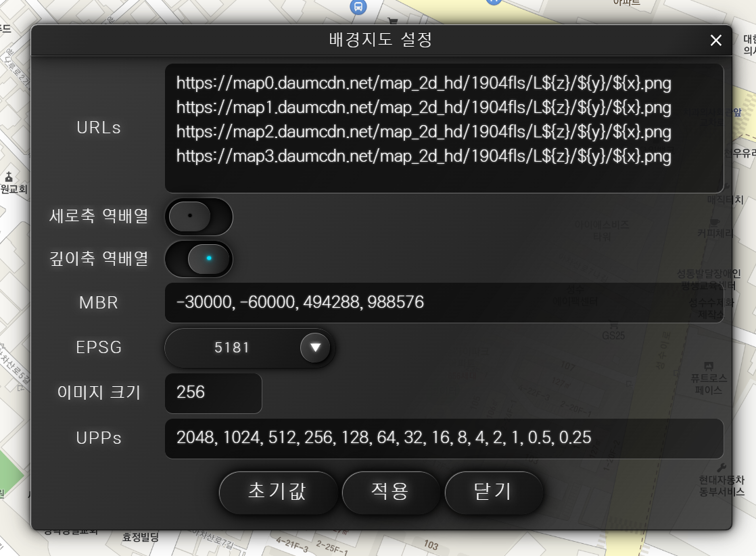Reset settings with the 초기값 button
Screen dimensions: 756x556
coord(277,491)
